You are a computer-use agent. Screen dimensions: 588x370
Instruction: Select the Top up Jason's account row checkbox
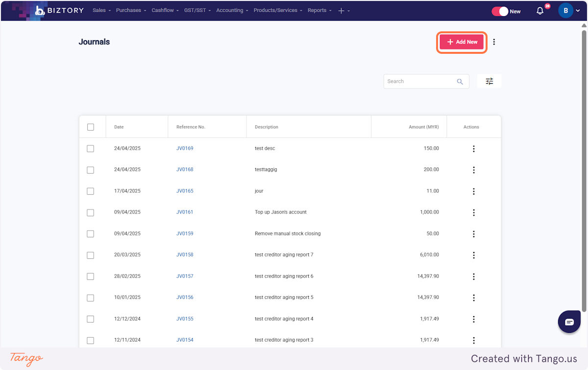coord(91,212)
